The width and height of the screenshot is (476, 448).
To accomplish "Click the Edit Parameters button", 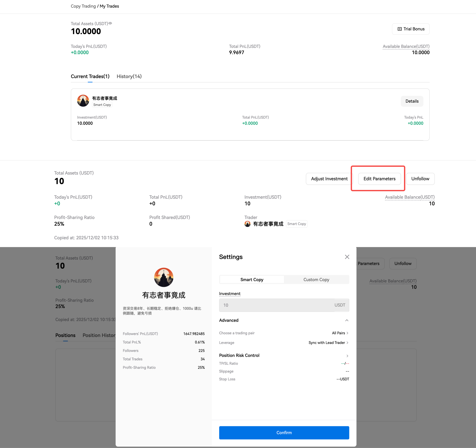I will 379,179.
